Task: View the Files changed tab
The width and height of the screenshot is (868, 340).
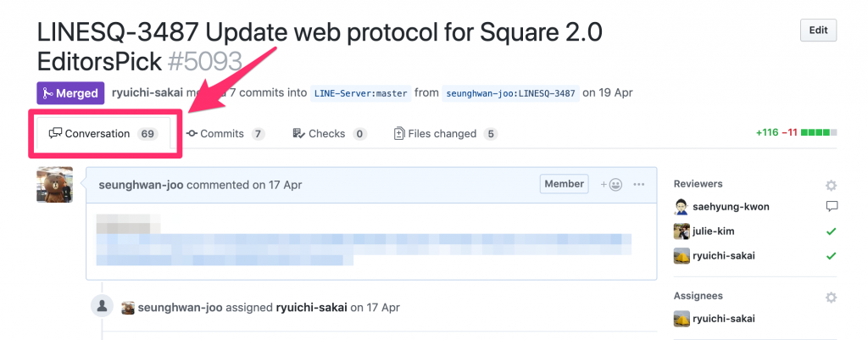Action: click(x=445, y=133)
